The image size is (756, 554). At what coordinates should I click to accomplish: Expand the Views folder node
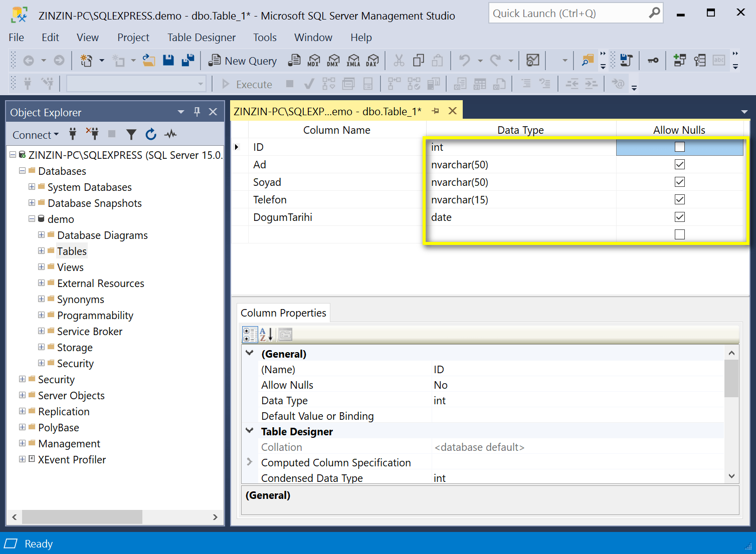click(x=41, y=267)
